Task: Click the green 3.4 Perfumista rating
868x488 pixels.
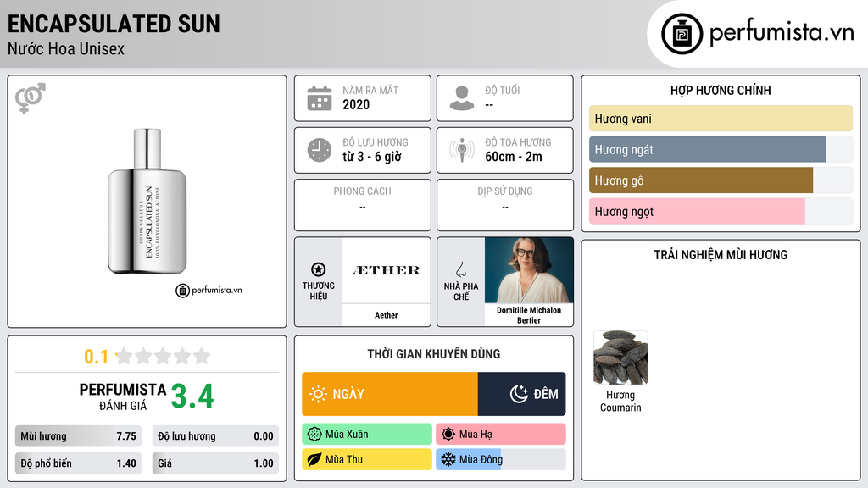Action: [192, 396]
